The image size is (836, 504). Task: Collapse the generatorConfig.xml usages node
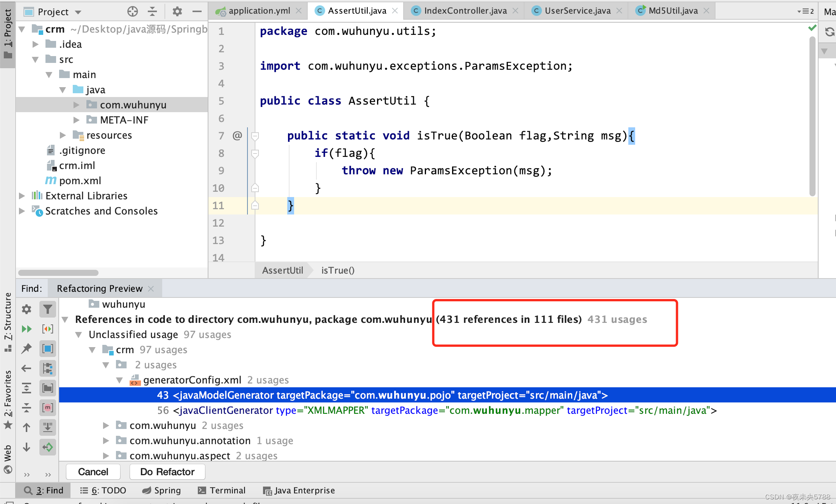point(119,380)
